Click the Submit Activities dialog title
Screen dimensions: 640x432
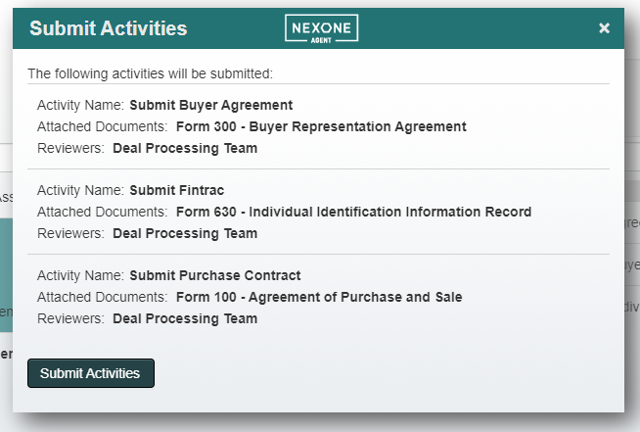(x=108, y=28)
